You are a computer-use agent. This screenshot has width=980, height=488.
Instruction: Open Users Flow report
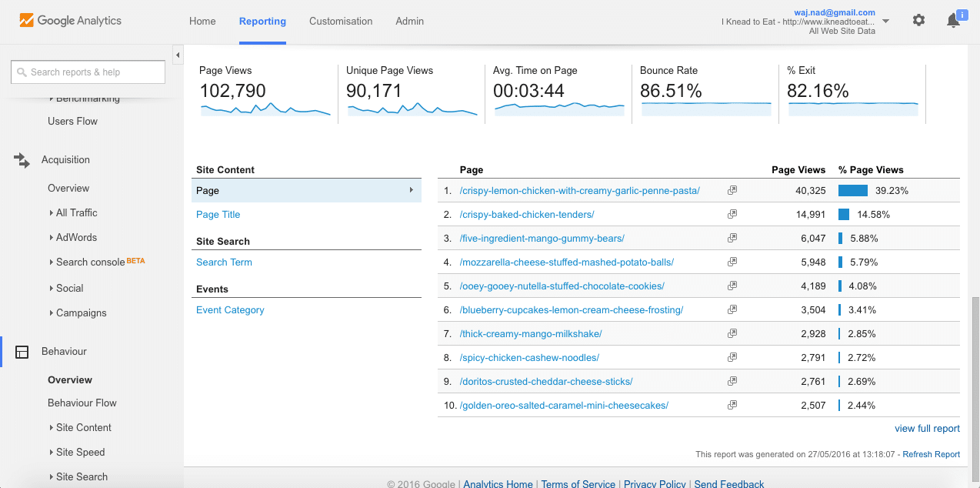click(x=72, y=121)
